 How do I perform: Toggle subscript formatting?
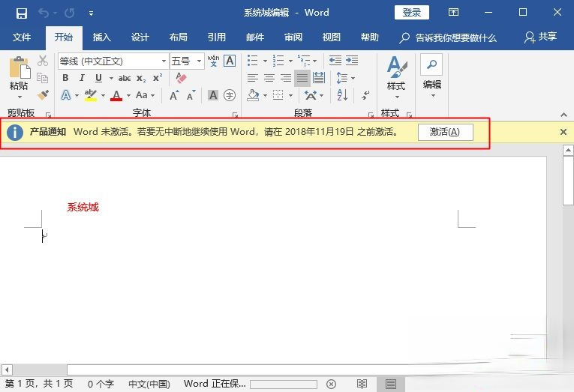click(x=141, y=78)
